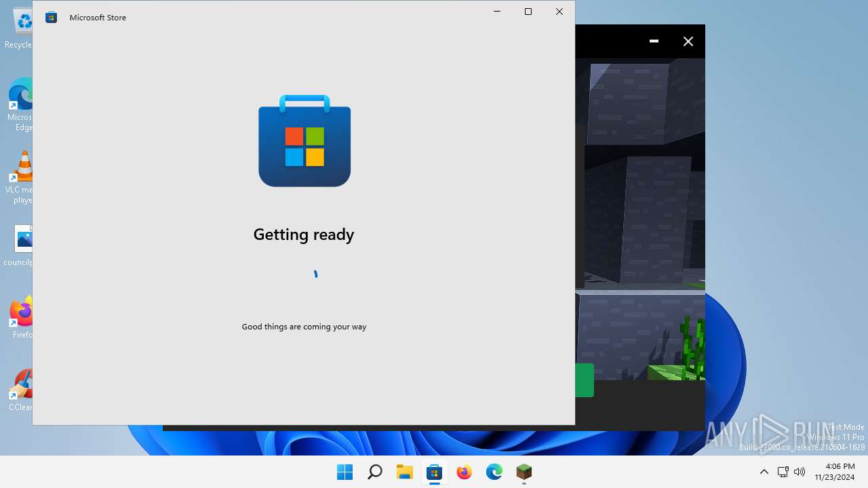Close the Microsoft Store window
868x488 pixels.
point(559,12)
